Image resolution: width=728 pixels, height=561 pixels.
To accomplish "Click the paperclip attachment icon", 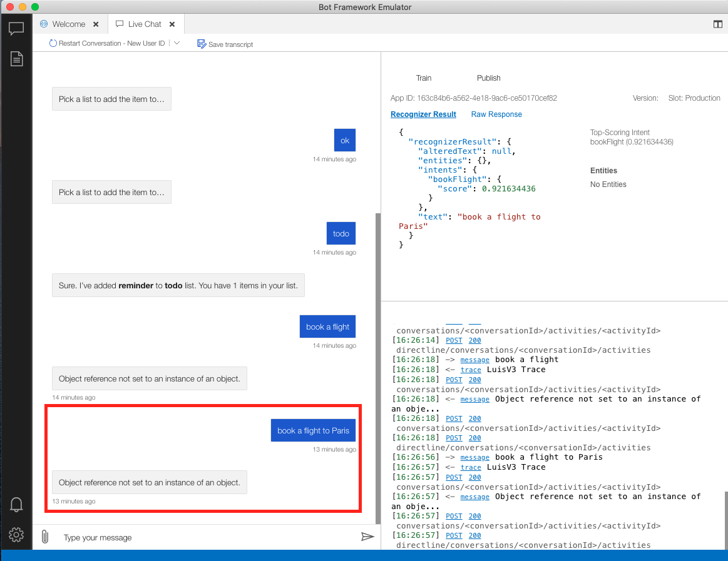I will (x=45, y=537).
